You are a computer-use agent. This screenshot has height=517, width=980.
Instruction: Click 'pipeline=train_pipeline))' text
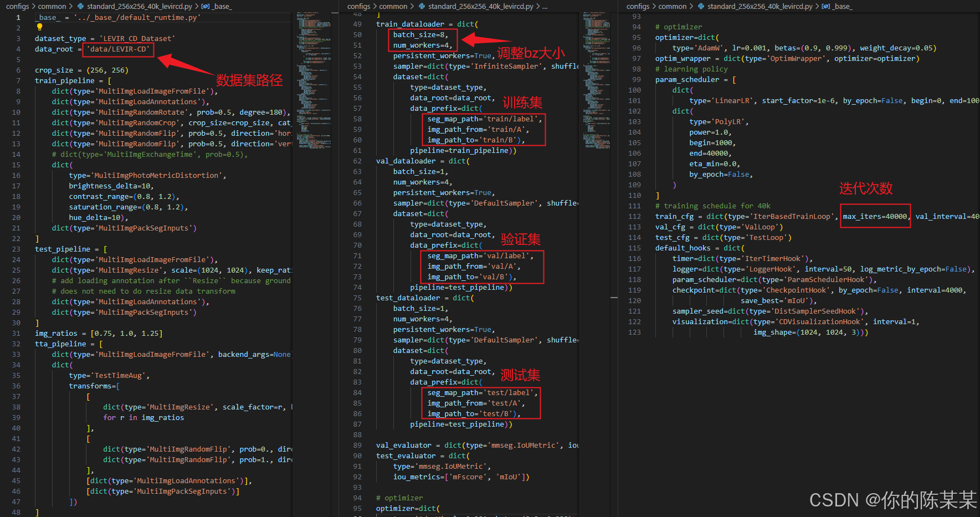coord(463,151)
